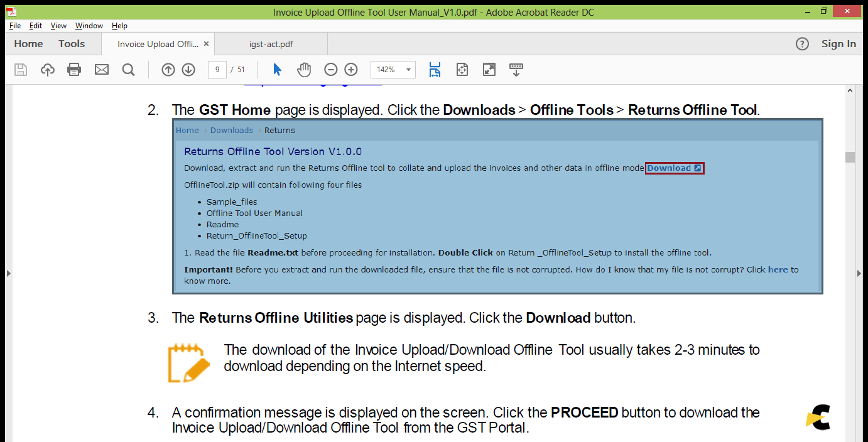Click the Downloads breadcrumb link
The height and width of the screenshot is (442, 868).
coord(232,131)
